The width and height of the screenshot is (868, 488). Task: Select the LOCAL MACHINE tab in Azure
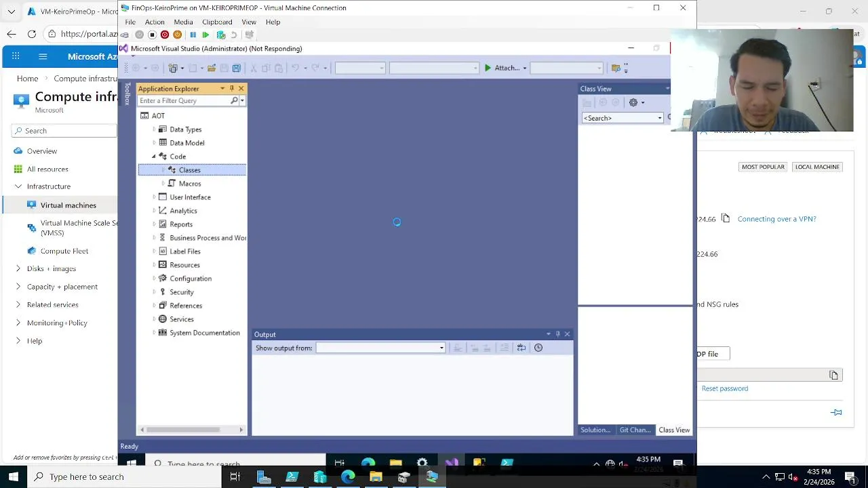pyautogui.click(x=817, y=167)
